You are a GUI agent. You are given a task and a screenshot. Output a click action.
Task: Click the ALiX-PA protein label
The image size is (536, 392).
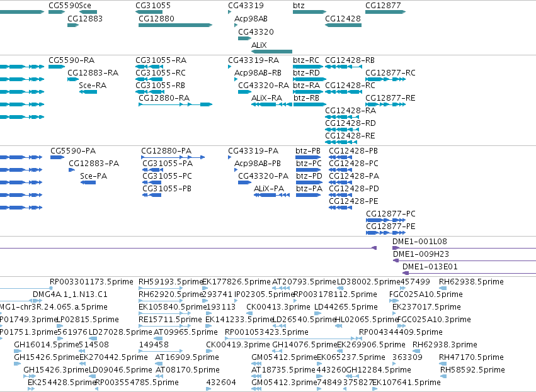(269, 189)
